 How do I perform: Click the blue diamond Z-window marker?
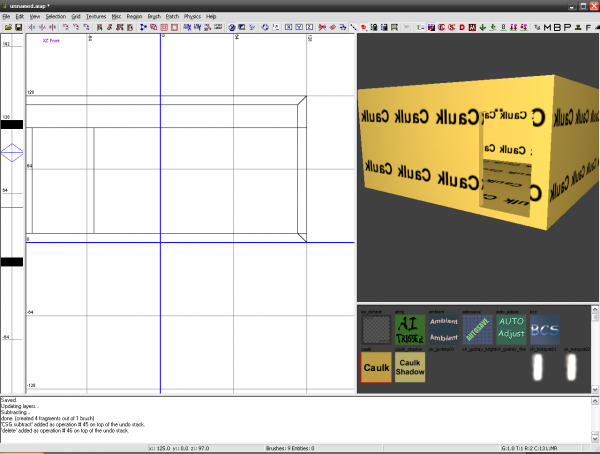[12, 153]
